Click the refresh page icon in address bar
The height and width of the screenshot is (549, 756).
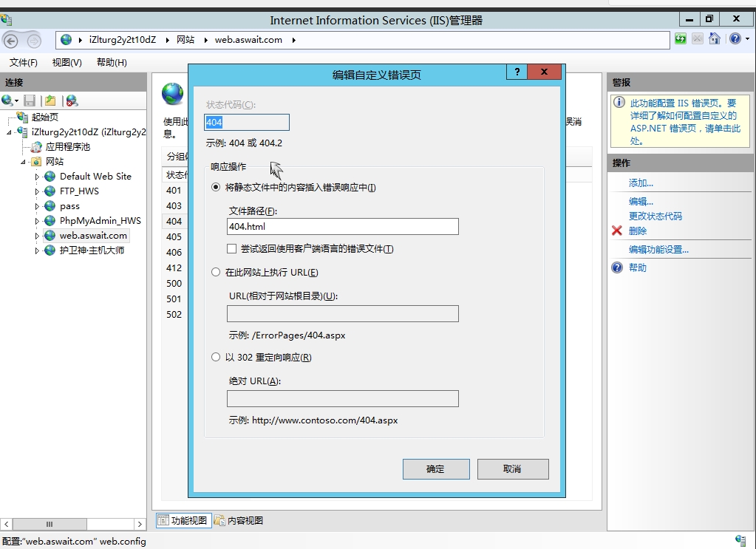pos(680,39)
